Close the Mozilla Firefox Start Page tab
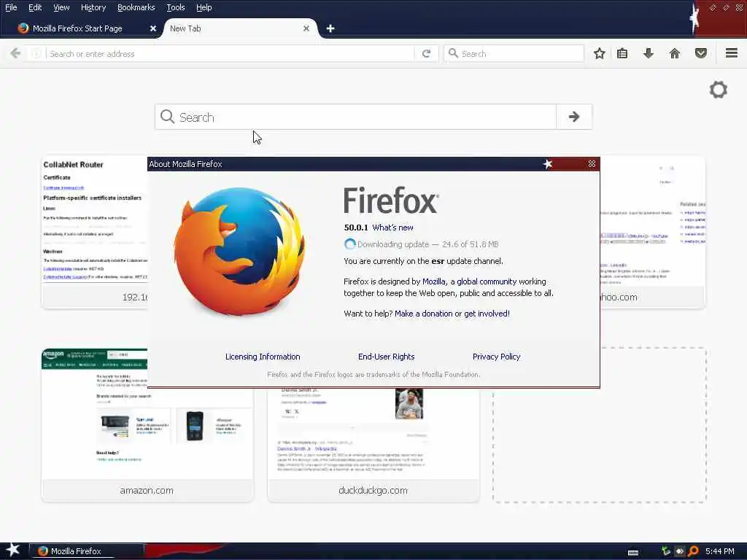Image resolution: width=747 pixels, height=560 pixels. click(x=153, y=28)
